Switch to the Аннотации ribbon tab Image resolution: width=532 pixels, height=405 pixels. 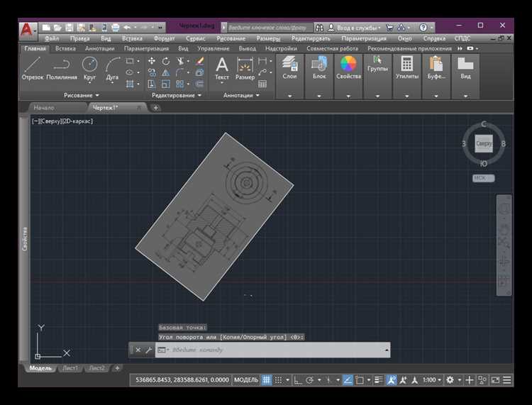point(100,48)
